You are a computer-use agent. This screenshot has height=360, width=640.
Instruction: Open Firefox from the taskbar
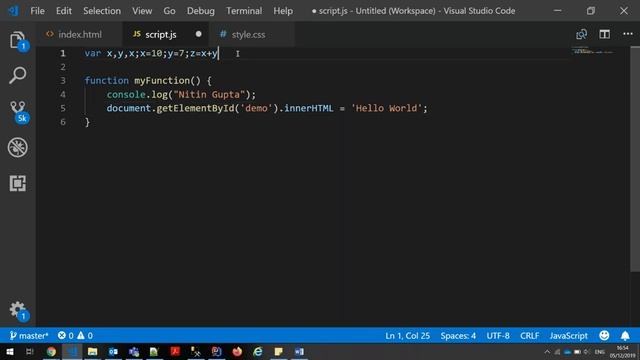click(237, 351)
